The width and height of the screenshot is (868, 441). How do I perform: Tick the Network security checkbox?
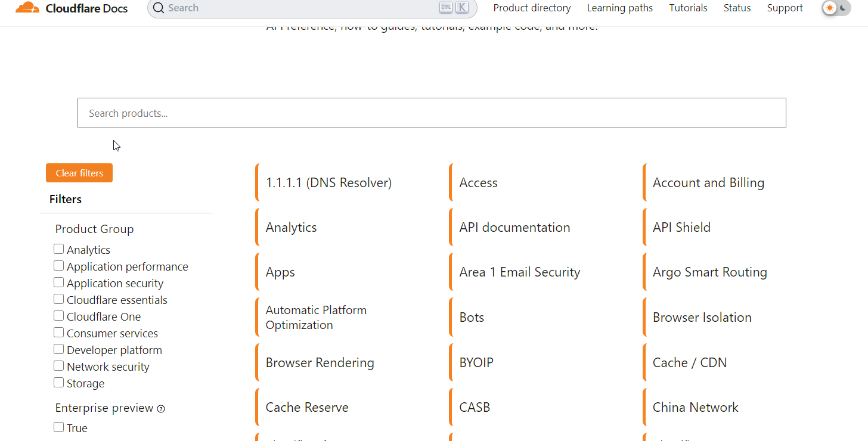(58, 366)
